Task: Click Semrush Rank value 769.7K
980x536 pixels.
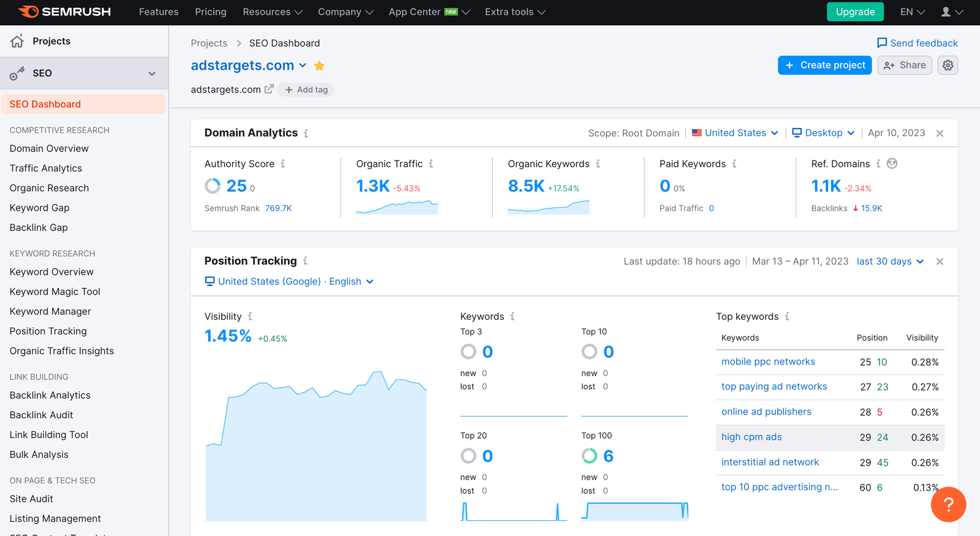Action: pos(279,208)
